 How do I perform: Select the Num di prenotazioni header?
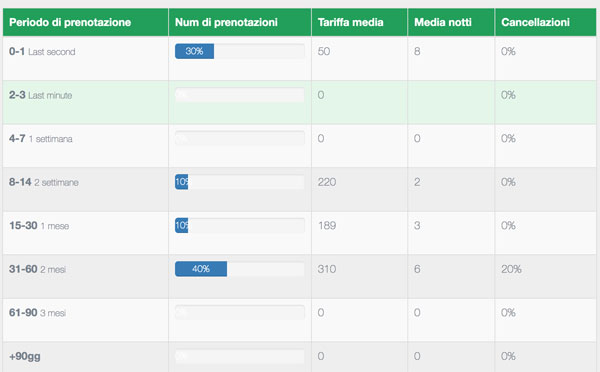(x=226, y=22)
